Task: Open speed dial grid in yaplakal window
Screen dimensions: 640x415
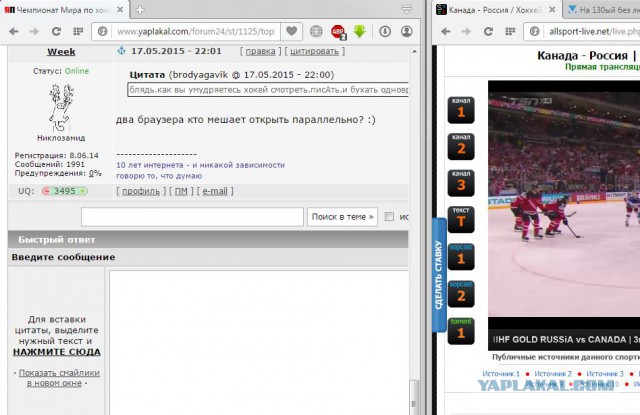Action: [x=78, y=31]
